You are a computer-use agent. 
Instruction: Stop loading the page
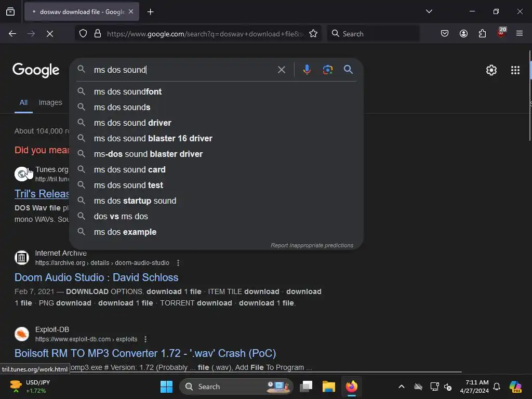click(50, 34)
